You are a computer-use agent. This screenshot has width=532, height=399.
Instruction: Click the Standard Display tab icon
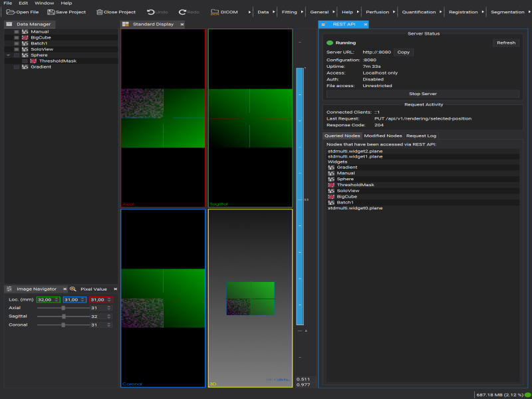(x=126, y=24)
